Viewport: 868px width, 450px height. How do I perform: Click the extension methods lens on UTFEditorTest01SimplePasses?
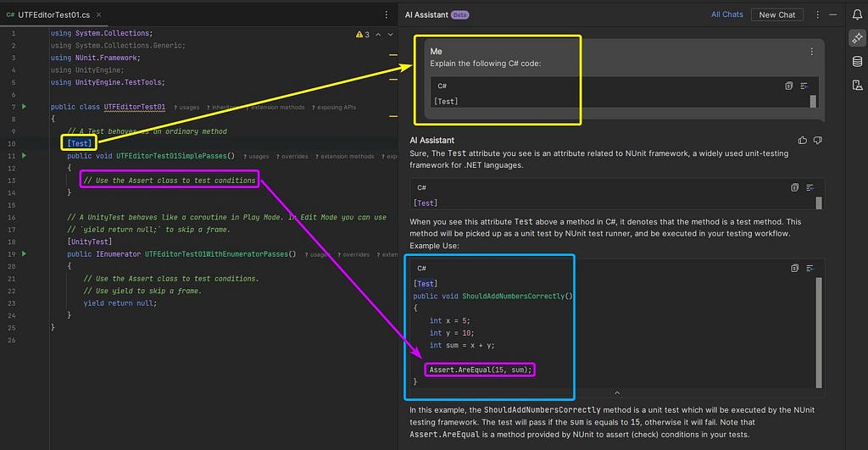(x=345, y=157)
